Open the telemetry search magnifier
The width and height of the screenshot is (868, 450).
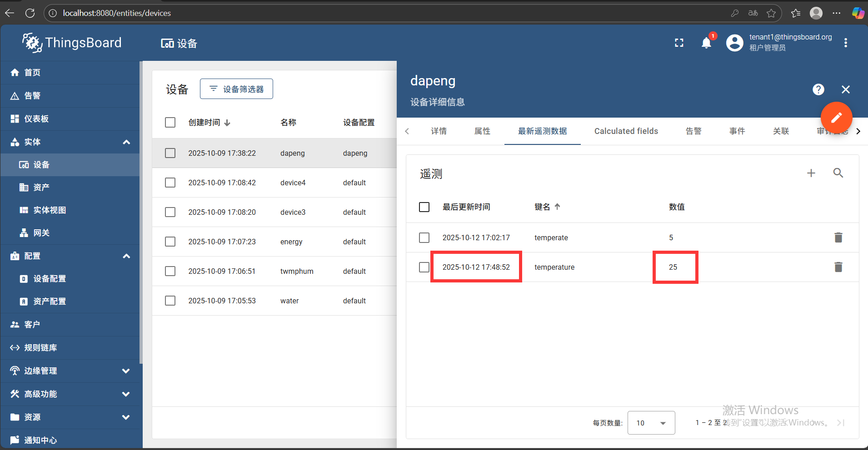pos(838,173)
